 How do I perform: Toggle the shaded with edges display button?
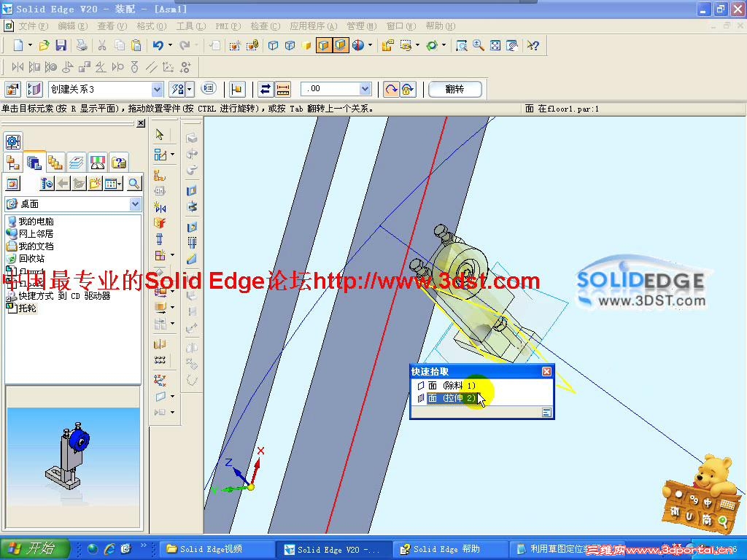point(324,45)
